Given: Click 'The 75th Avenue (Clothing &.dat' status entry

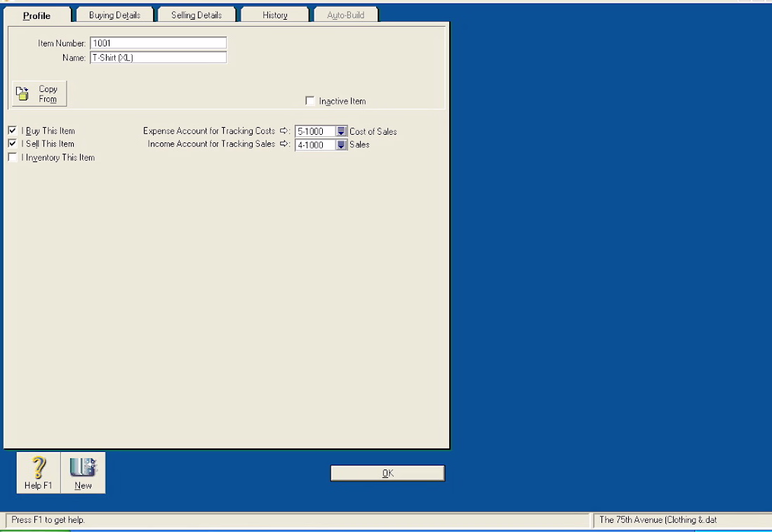Looking at the screenshot, I should pyautogui.click(x=658, y=519).
